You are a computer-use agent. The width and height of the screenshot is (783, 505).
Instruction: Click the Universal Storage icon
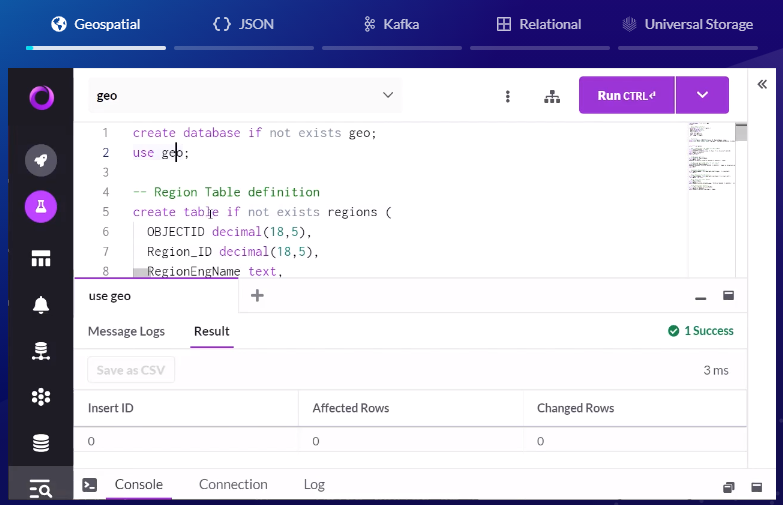pos(629,24)
